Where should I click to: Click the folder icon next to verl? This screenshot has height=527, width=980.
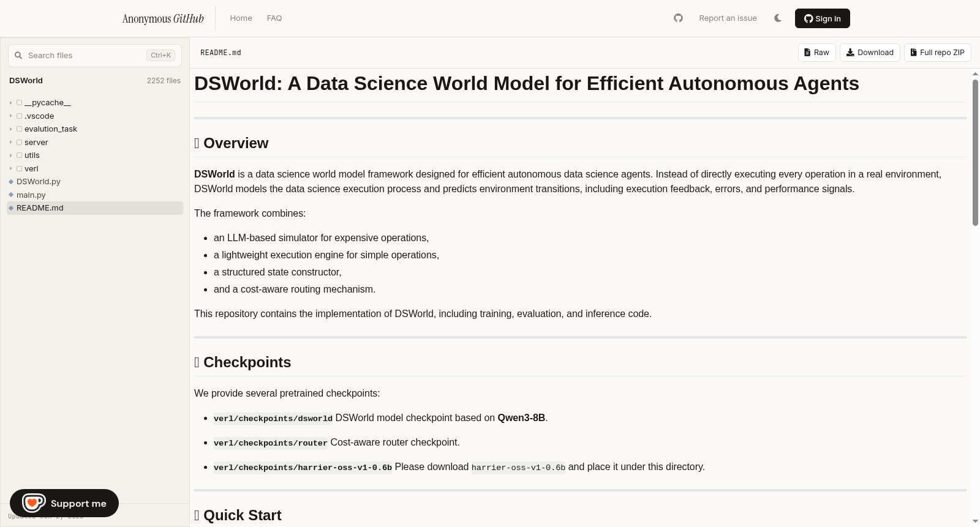click(20, 169)
